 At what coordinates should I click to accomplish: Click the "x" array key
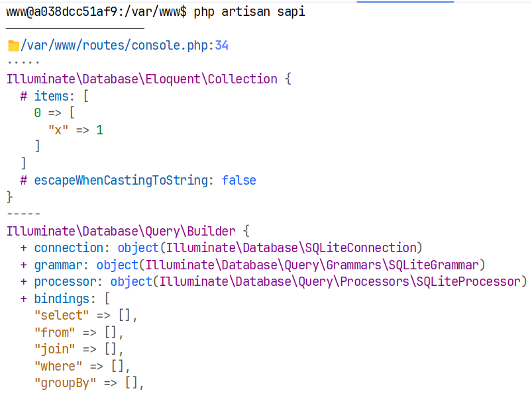tap(58, 130)
